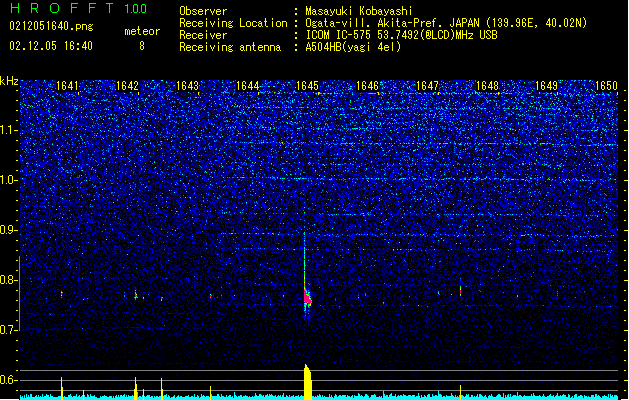The image size is (629, 400).
Task: Click the 0.7 kHz frequency label
Action: coord(8,330)
